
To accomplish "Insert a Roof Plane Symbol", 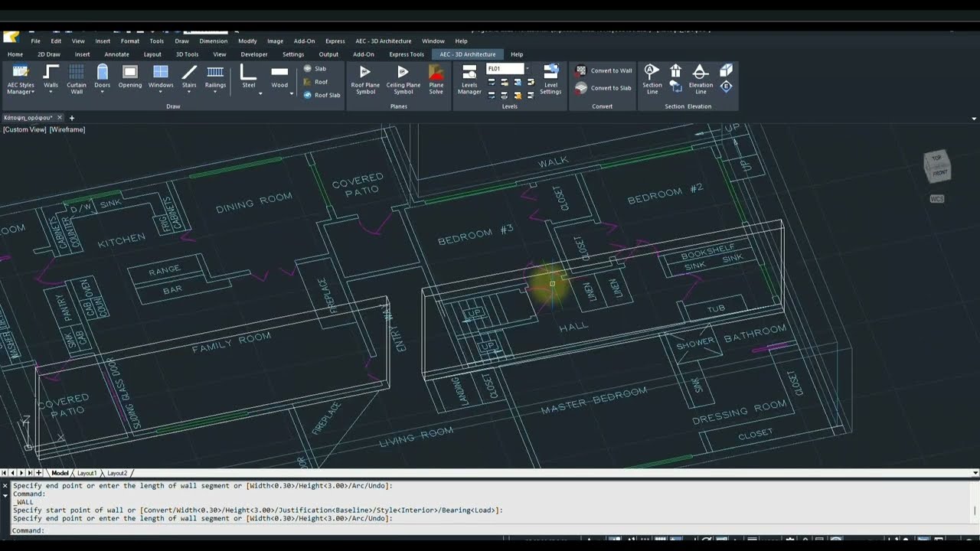I will click(365, 79).
